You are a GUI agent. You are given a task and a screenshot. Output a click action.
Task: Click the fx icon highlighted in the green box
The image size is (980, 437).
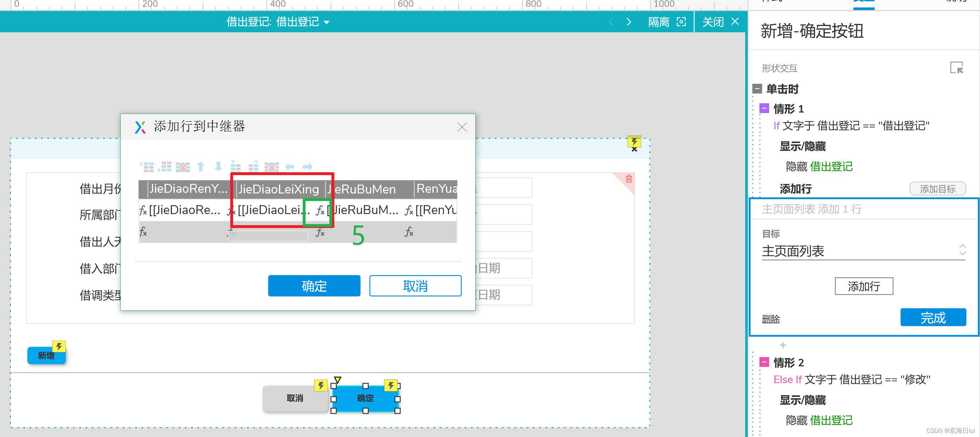pos(320,210)
